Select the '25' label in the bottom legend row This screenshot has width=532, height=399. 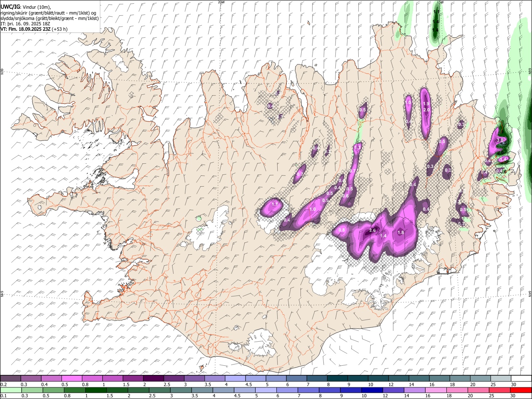(491, 396)
